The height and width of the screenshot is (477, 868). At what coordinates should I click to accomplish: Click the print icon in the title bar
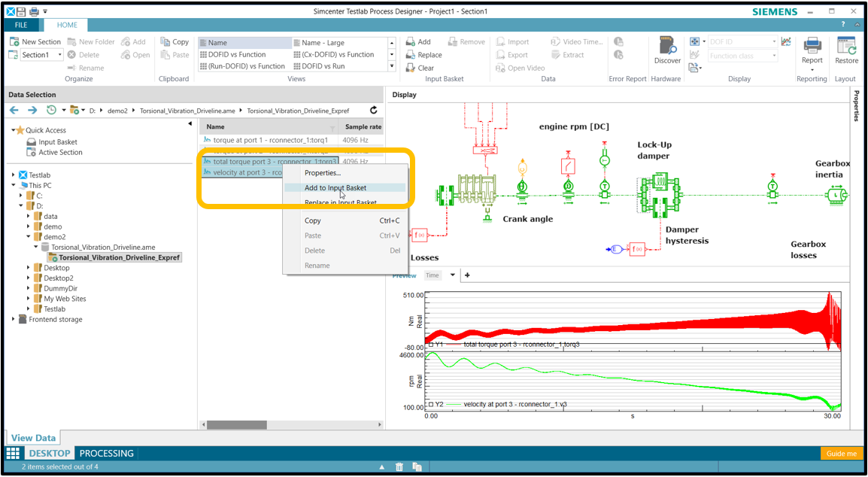[34, 11]
